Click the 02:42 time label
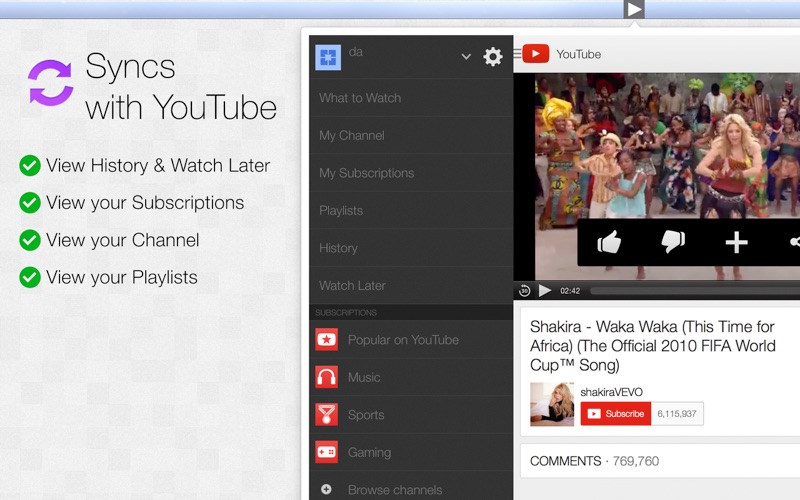The height and width of the screenshot is (500, 800). tap(570, 291)
